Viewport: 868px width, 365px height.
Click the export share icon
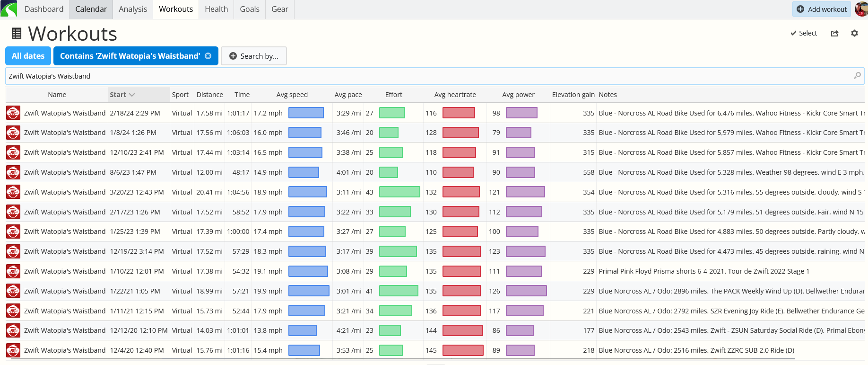tap(835, 33)
